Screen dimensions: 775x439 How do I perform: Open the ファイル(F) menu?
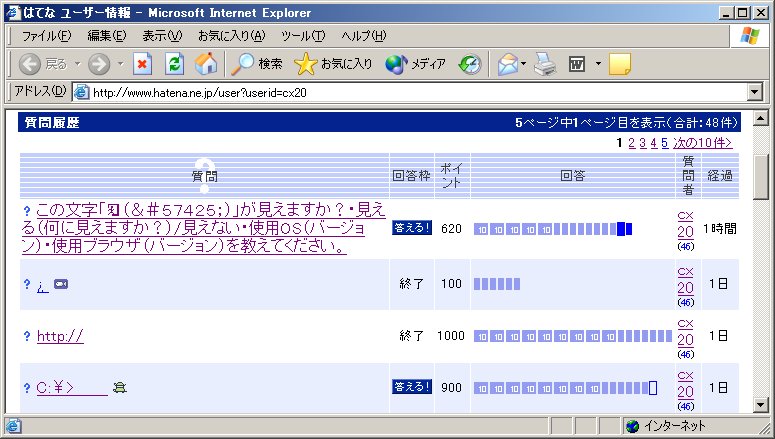[46, 36]
